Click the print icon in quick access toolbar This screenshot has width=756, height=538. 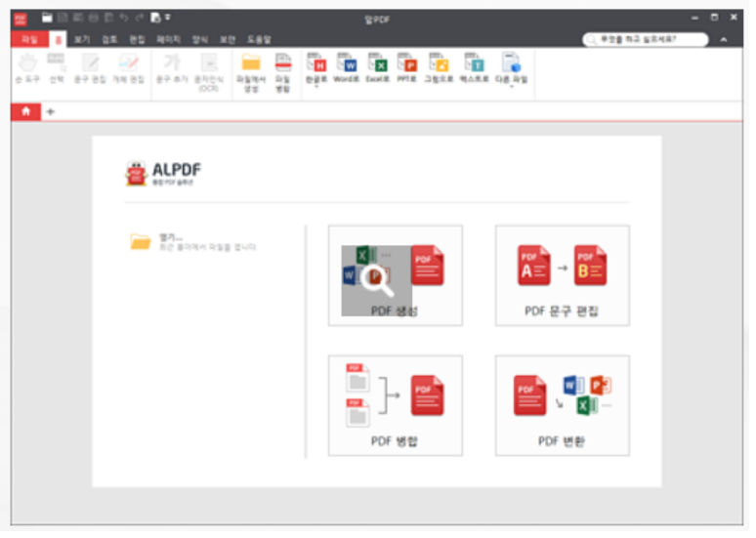pyautogui.click(x=94, y=18)
